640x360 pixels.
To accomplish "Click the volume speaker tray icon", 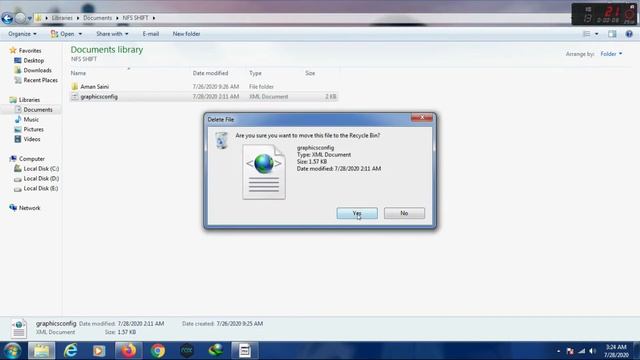I will (593, 351).
